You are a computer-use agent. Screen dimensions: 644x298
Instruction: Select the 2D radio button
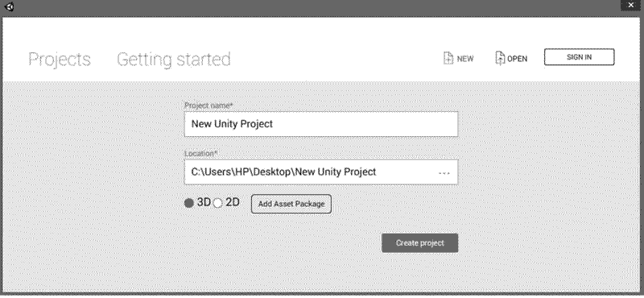pos(217,203)
